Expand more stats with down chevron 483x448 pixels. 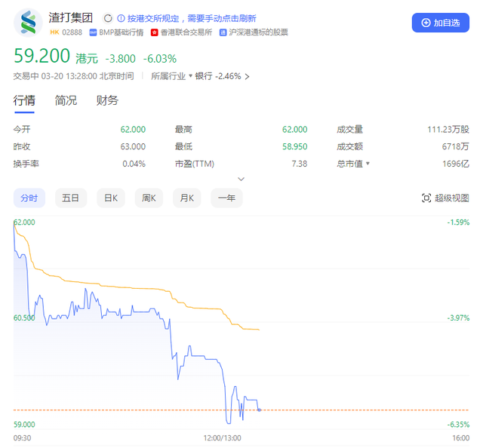241,179
